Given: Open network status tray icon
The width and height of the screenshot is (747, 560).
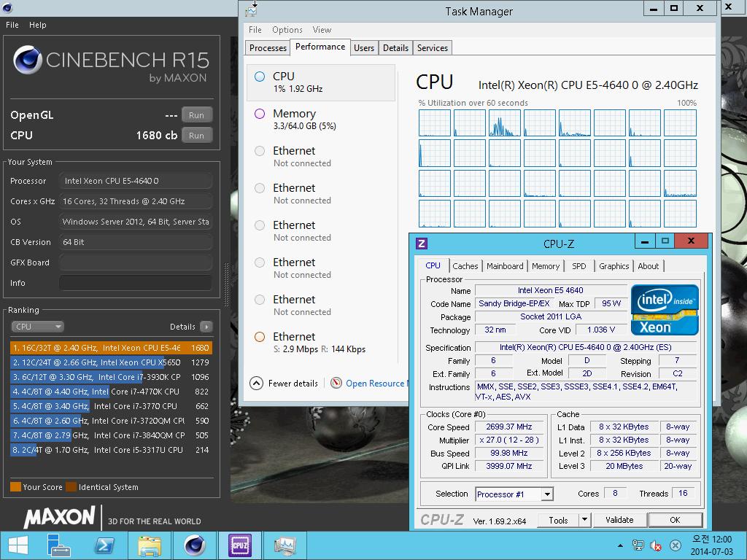Looking at the screenshot, I should [x=638, y=545].
